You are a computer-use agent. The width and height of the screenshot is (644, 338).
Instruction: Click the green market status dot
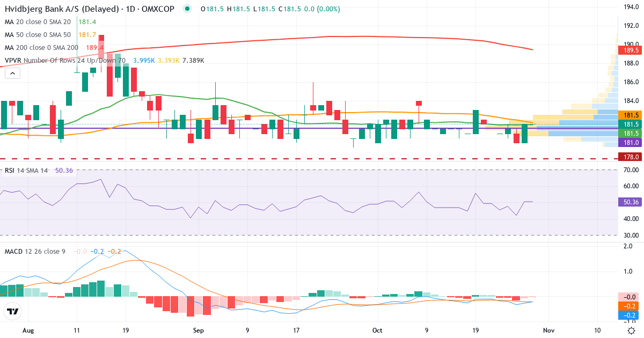pos(187,9)
